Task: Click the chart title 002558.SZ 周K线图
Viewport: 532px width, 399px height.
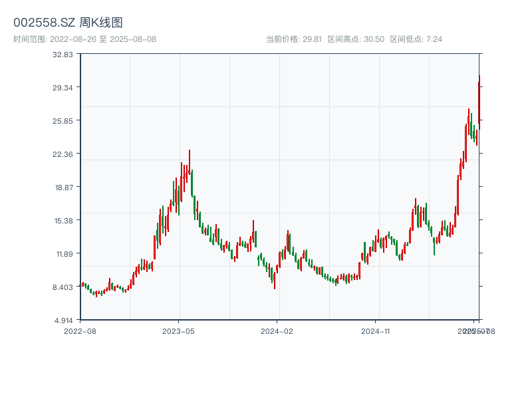Action: [x=68, y=23]
